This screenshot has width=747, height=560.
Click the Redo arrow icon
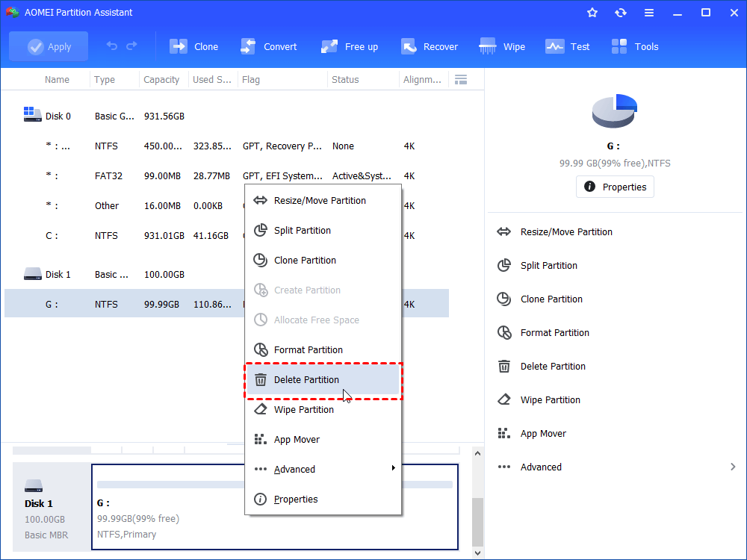coord(131,46)
